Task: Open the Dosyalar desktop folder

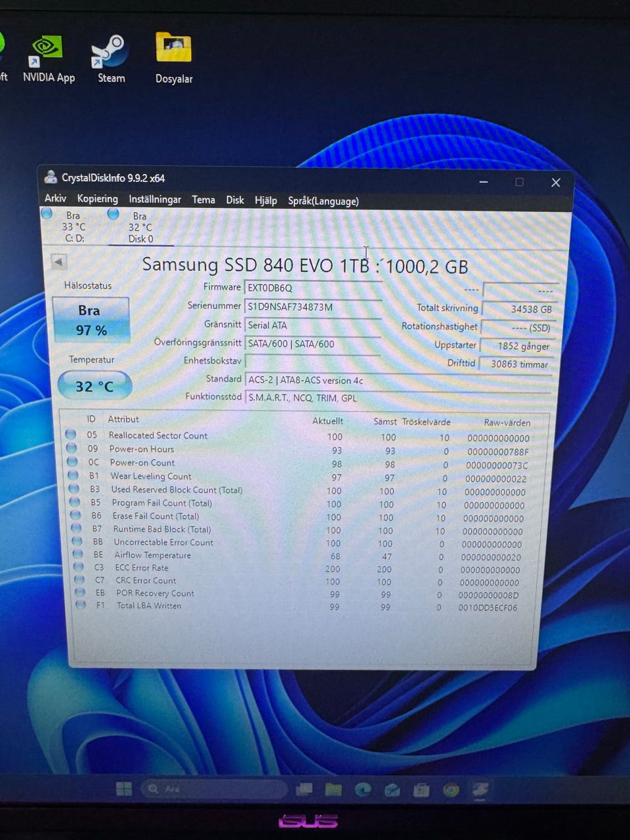Action: pyautogui.click(x=174, y=59)
